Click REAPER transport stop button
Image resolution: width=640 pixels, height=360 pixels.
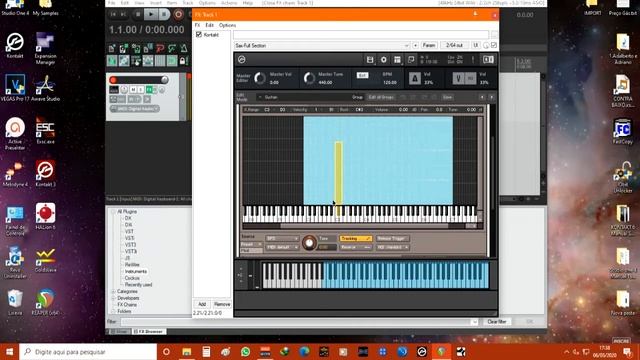138,15
